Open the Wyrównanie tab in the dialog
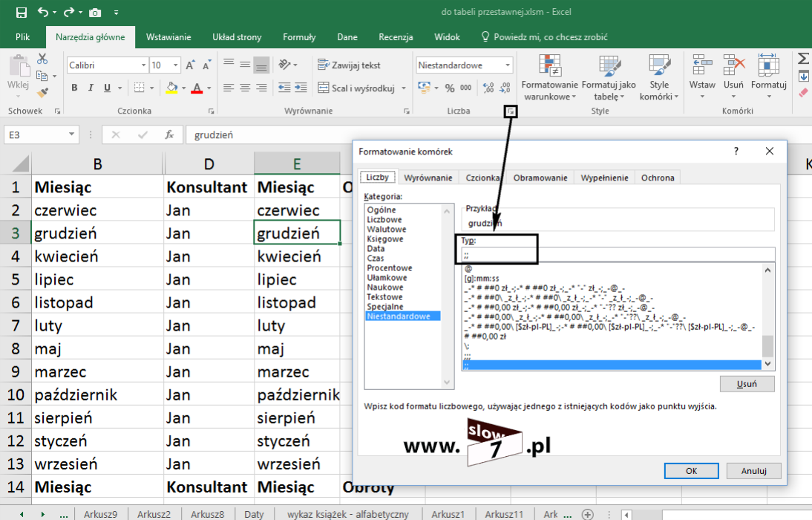 click(428, 178)
